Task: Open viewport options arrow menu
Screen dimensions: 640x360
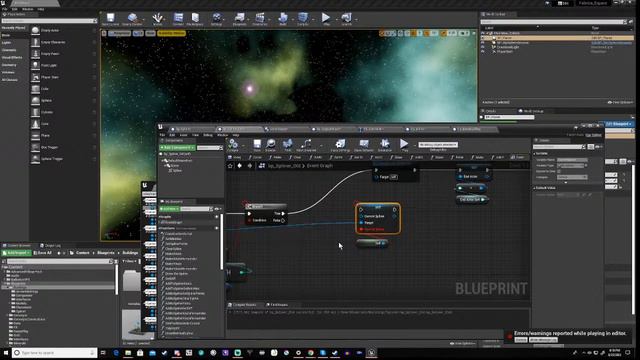Action: point(104,33)
